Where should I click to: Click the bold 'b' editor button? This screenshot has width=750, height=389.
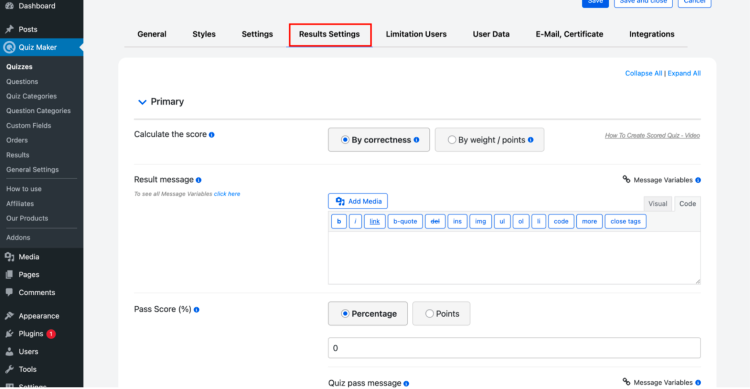click(x=339, y=221)
